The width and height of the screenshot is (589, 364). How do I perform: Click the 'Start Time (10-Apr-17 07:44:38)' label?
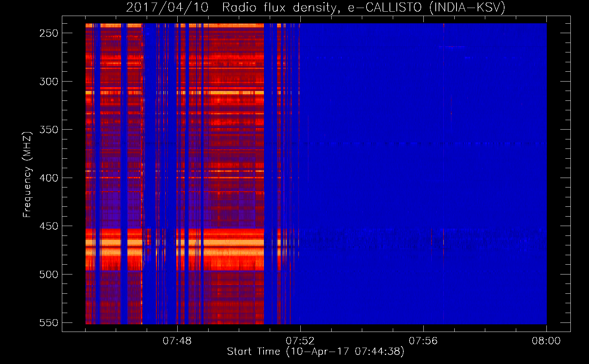point(316,352)
